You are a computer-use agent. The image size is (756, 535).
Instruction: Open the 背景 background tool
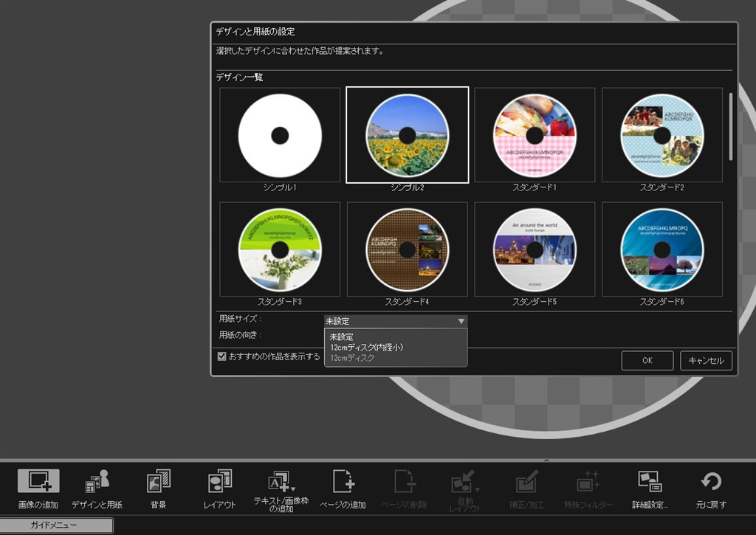(158, 489)
